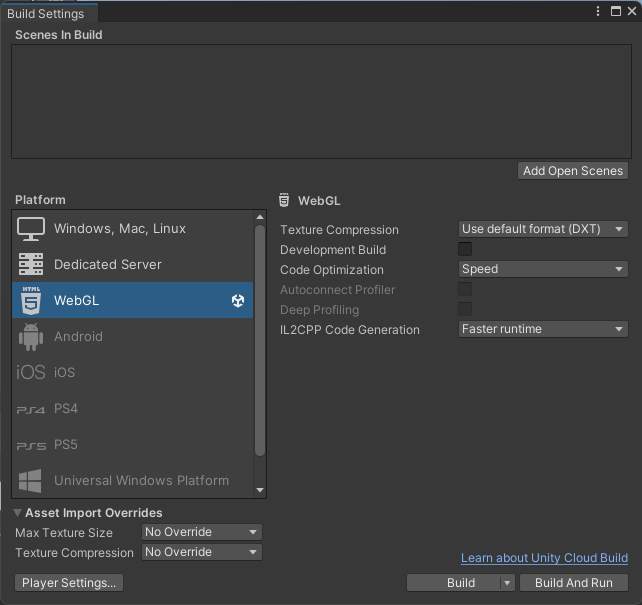
Task: Open the Build button dropdown arrow
Action: pyautogui.click(x=507, y=582)
